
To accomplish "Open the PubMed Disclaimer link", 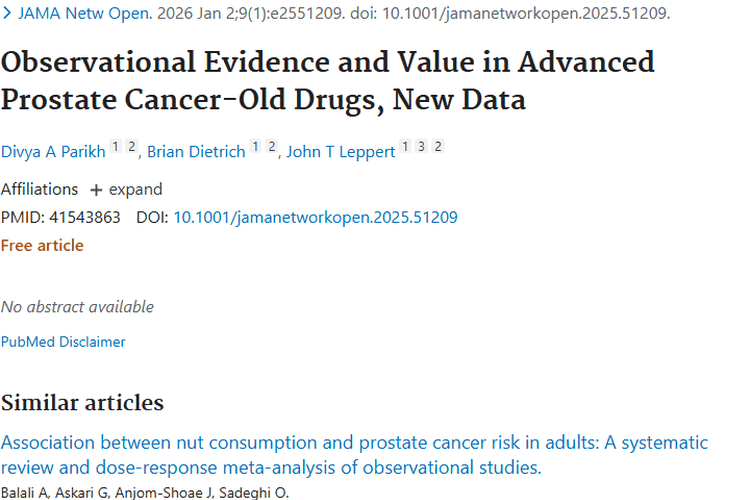I will (63, 342).
